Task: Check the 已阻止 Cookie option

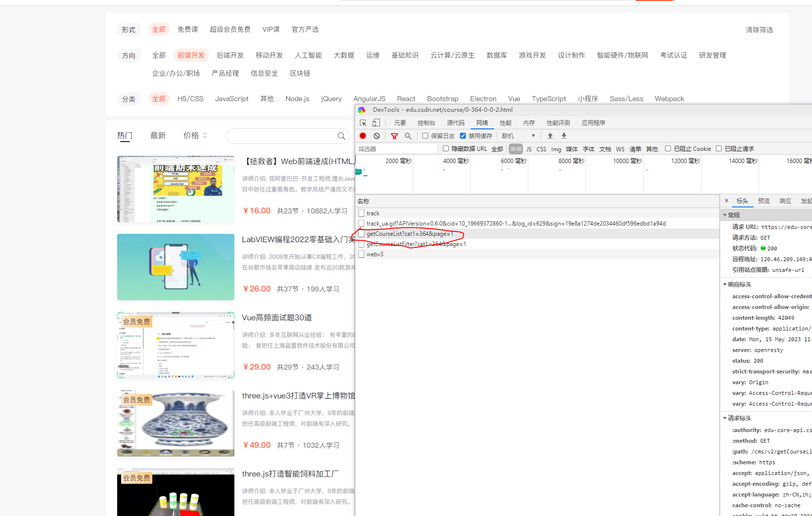Action: click(x=668, y=148)
